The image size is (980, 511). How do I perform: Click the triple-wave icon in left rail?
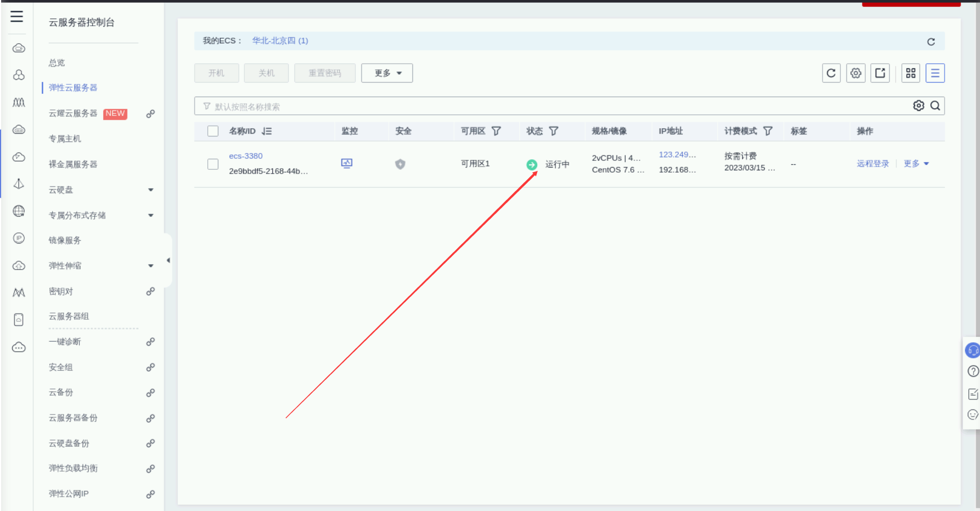19,102
